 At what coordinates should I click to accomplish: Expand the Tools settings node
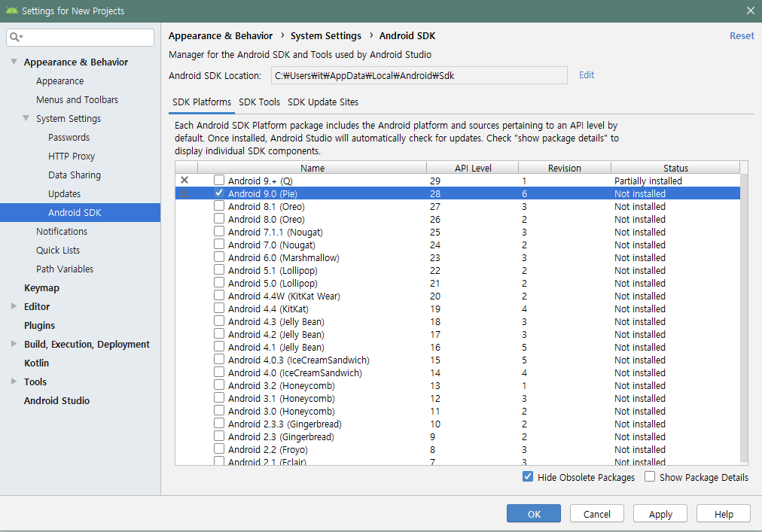14,382
